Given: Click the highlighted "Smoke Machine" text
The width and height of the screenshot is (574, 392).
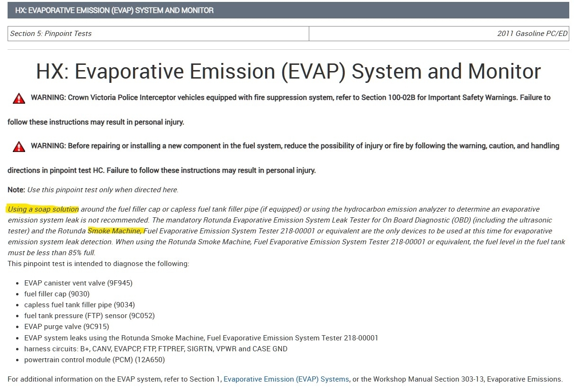Looking at the screenshot, I should (115, 231).
